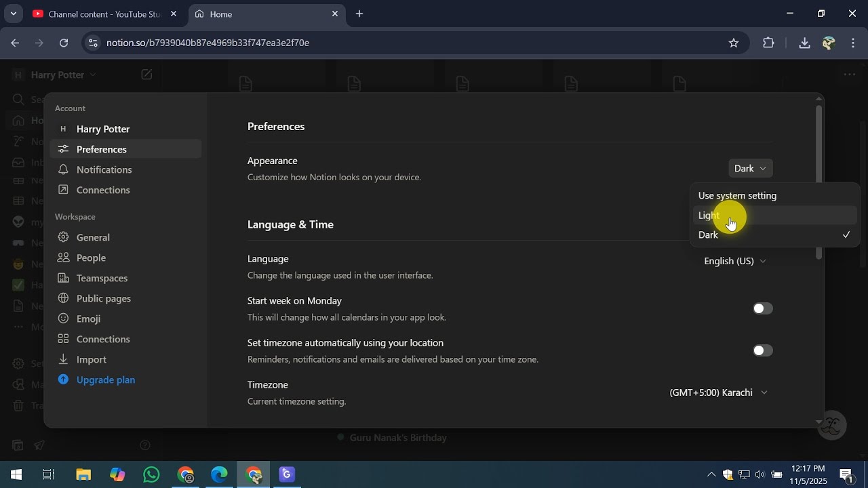868x488 pixels.
Task: Click the Upgrade plan link
Action: click(106, 380)
